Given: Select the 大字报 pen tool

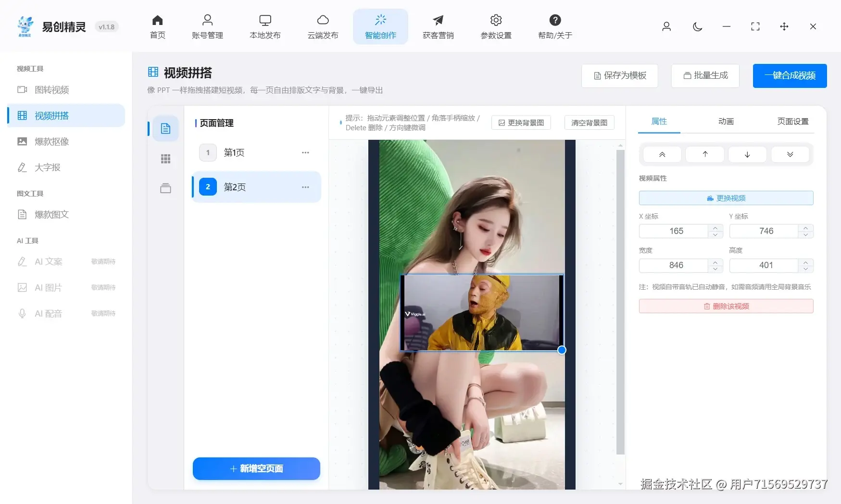Looking at the screenshot, I should [47, 167].
